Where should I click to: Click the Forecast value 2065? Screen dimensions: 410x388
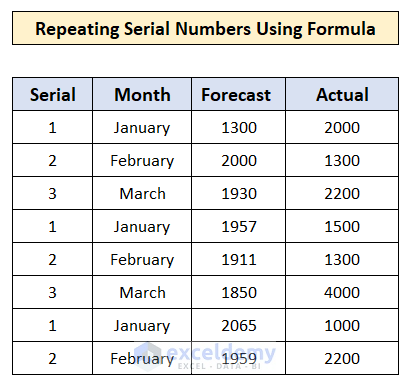238,325
